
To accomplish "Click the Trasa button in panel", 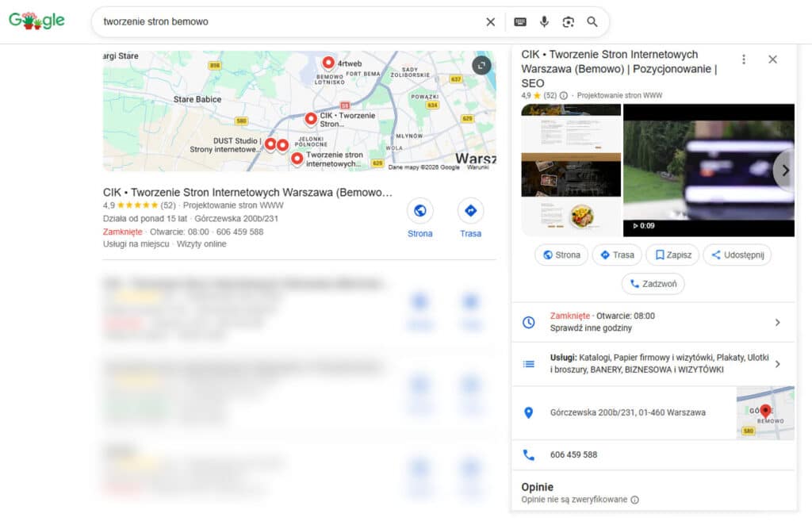I will [617, 255].
